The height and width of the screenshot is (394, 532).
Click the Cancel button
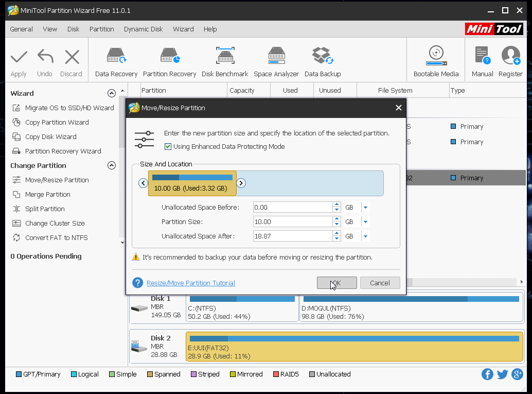(x=380, y=283)
